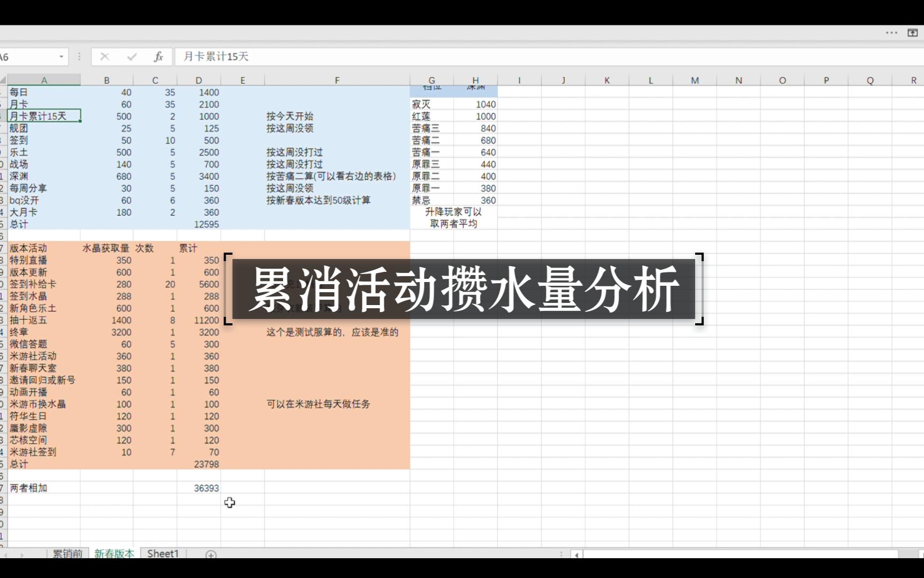Click cell 月卡累计15天
The width and height of the screenshot is (924, 578).
[x=44, y=116]
